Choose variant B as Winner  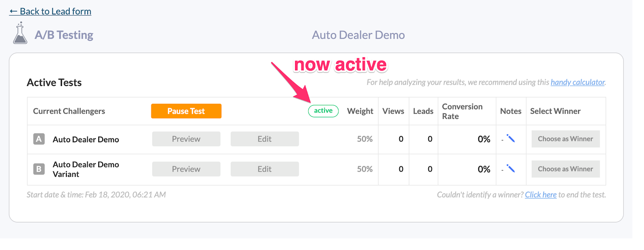565,169
